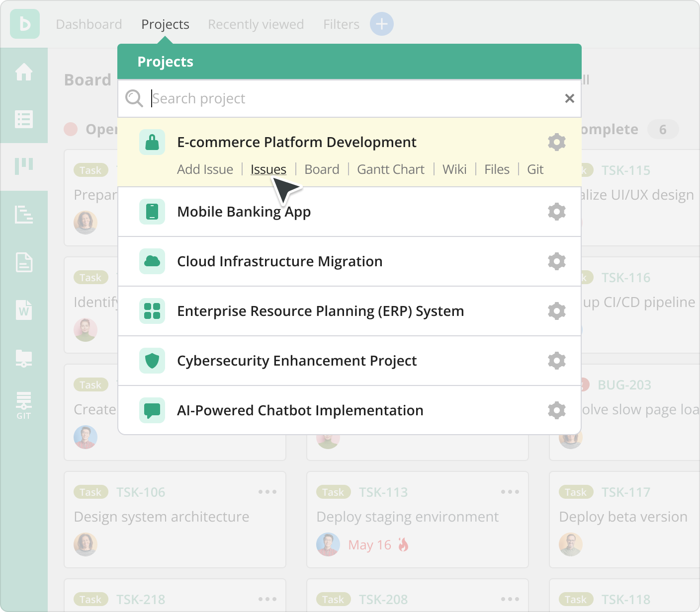Open the Recently viewed menu
This screenshot has width=700, height=612.
pyautogui.click(x=256, y=24)
